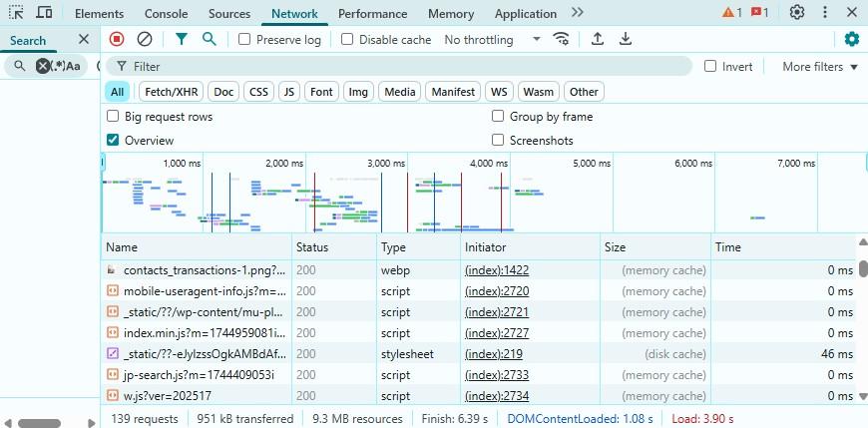This screenshot has height=428, width=868.
Task: Switch to the Elements tab
Action: point(99,14)
